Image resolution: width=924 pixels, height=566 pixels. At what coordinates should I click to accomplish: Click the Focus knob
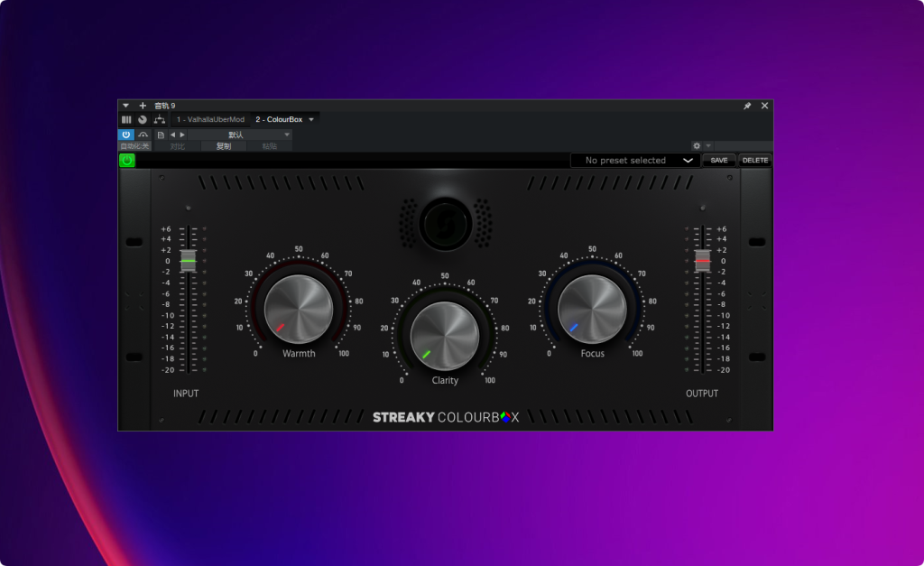pos(592,309)
